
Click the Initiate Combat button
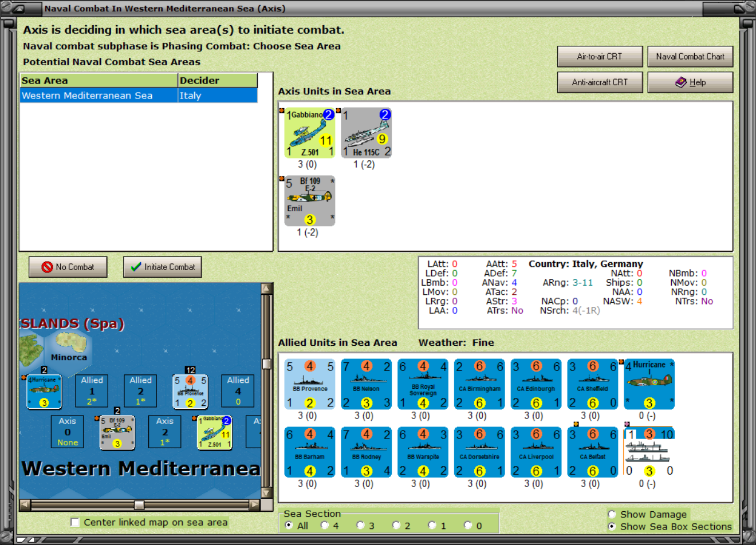click(163, 267)
